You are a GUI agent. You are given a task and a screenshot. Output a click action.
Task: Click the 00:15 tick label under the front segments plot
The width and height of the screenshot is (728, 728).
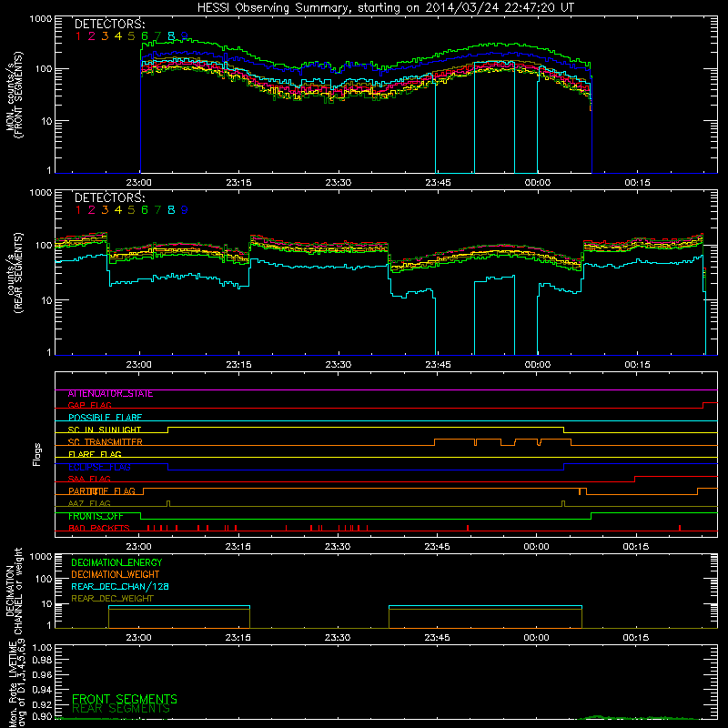[637, 183]
